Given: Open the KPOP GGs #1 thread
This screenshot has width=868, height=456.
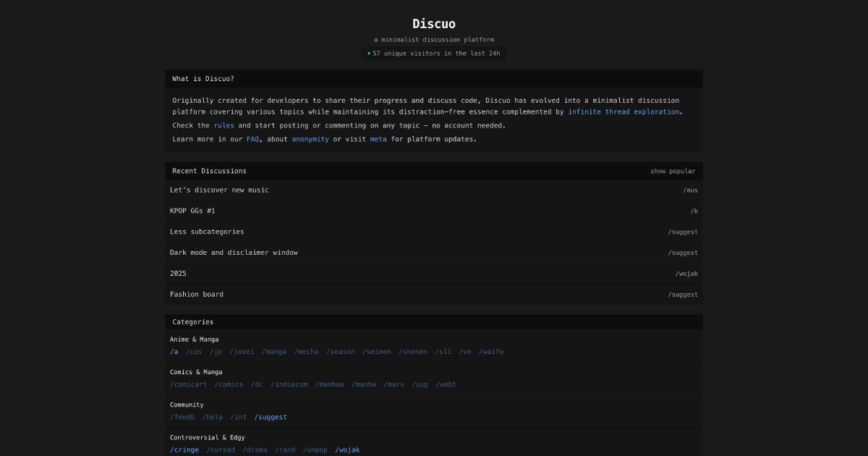Looking at the screenshot, I should tap(192, 211).
